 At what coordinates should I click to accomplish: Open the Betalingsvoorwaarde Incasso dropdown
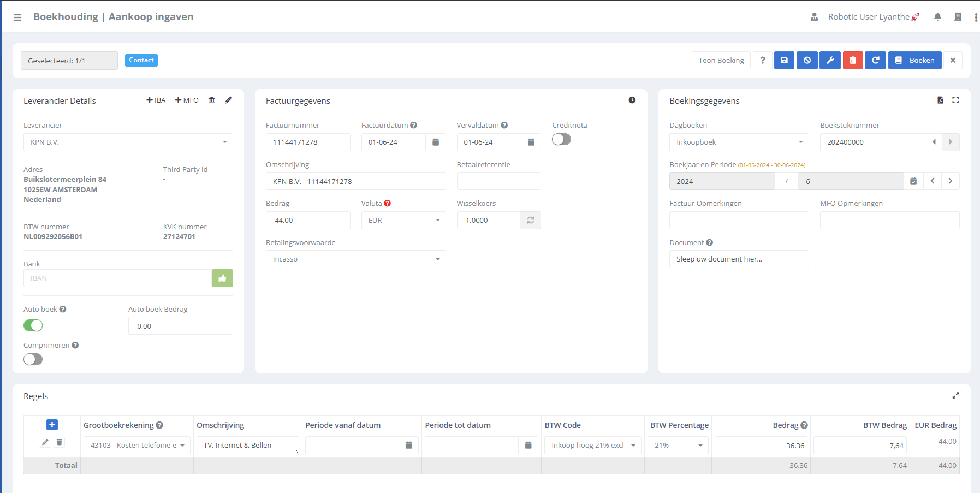355,259
